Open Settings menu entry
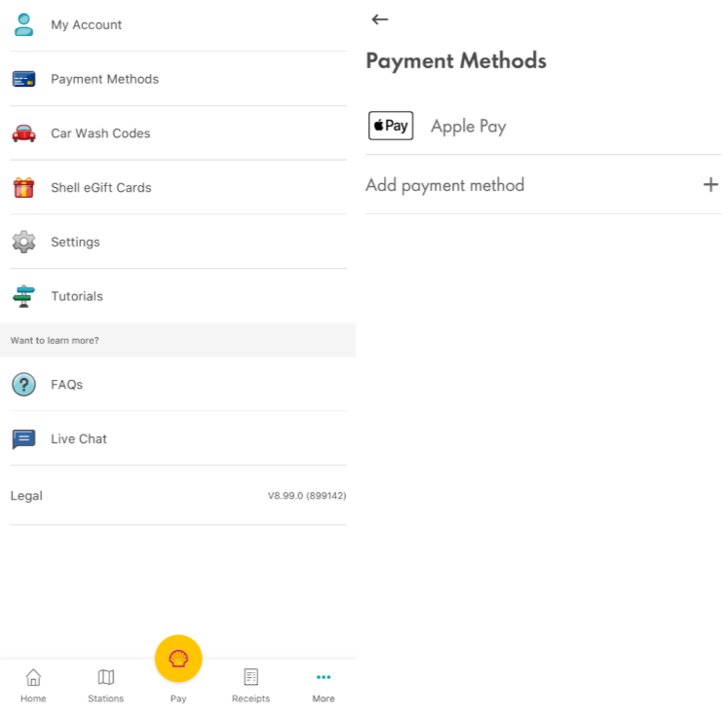 tap(178, 242)
